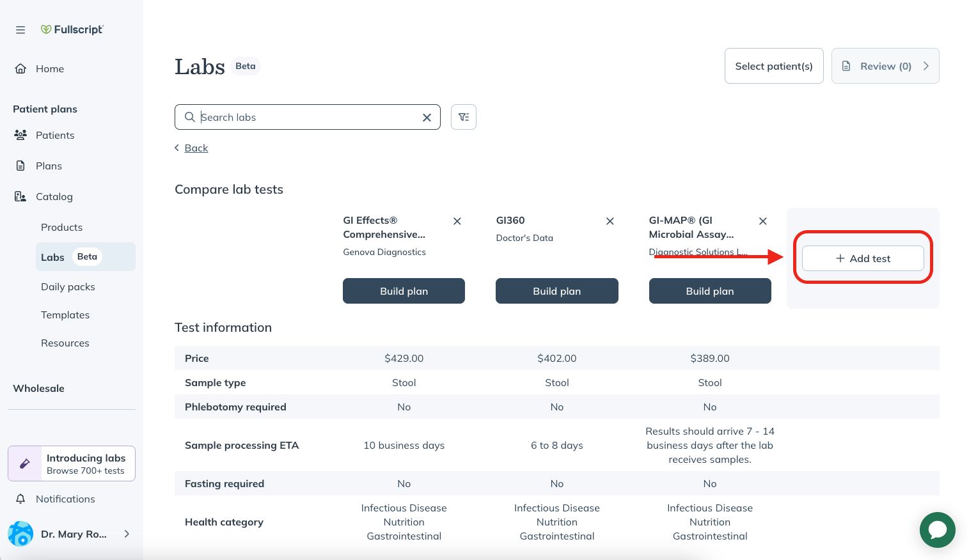
Task: Go to Home in sidebar
Action: coord(49,69)
